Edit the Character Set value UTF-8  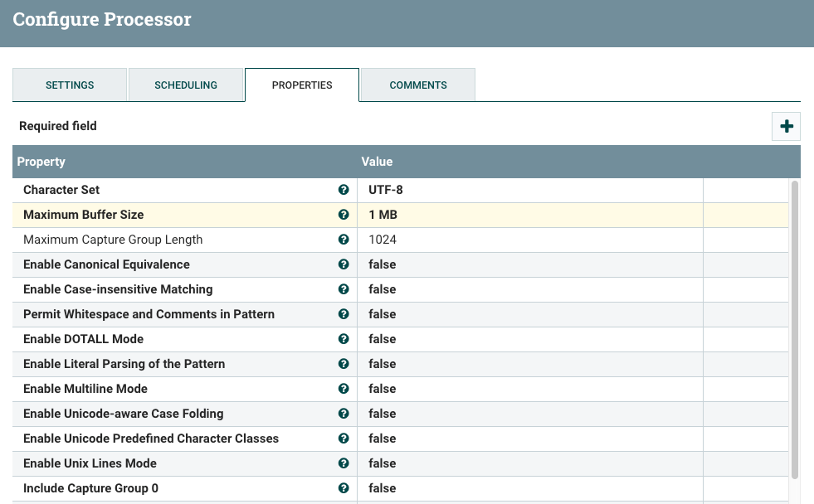[530, 190]
